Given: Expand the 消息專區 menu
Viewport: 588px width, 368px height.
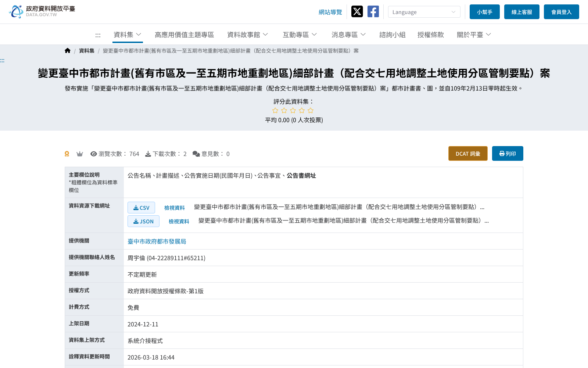Looking at the screenshot, I should coord(349,35).
